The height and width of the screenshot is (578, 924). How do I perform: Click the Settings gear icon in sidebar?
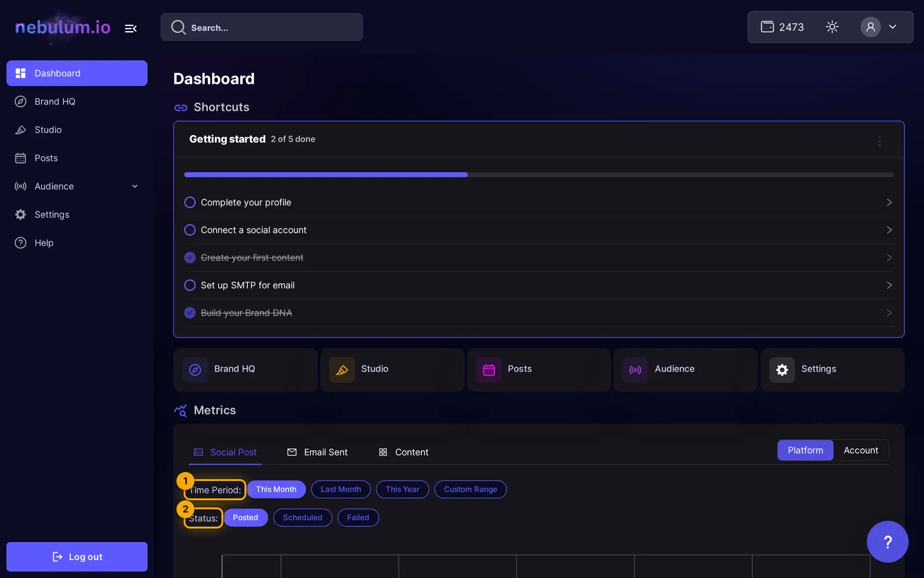point(21,214)
